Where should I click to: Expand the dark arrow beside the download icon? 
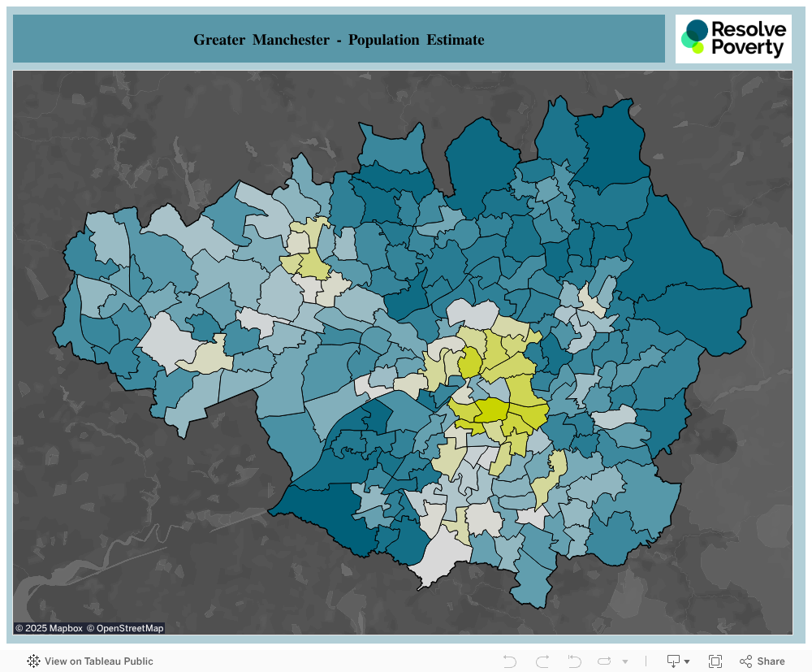pos(687,661)
